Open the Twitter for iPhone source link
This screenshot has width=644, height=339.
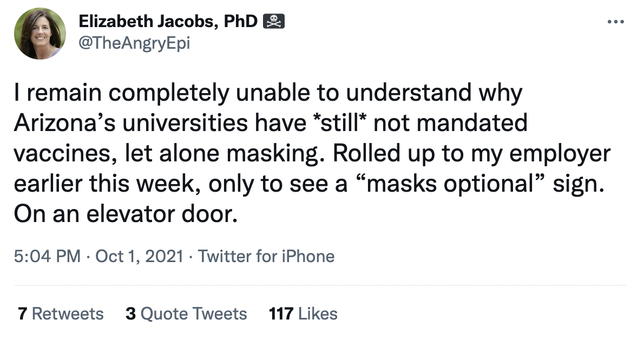[266, 256]
